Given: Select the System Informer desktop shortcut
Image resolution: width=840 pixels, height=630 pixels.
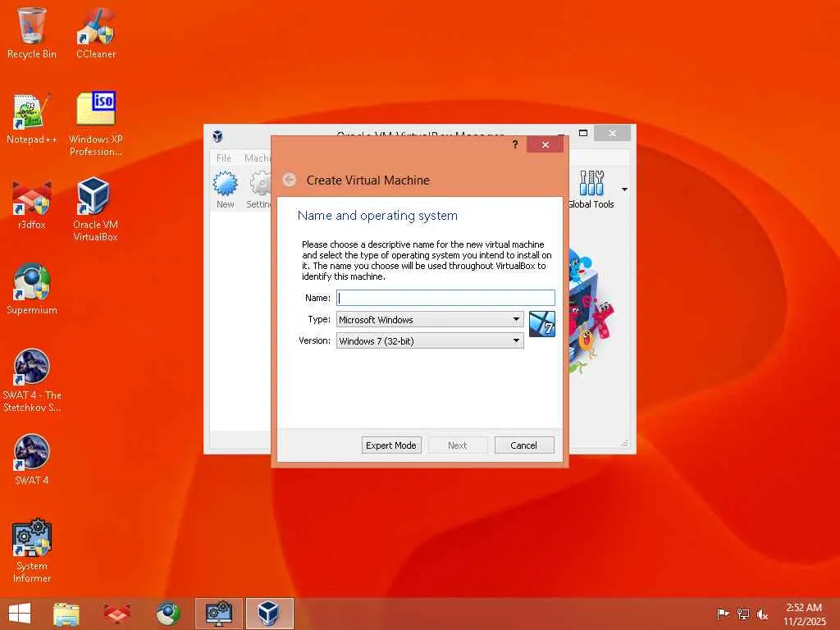Looking at the screenshot, I should click(x=32, y=550).
